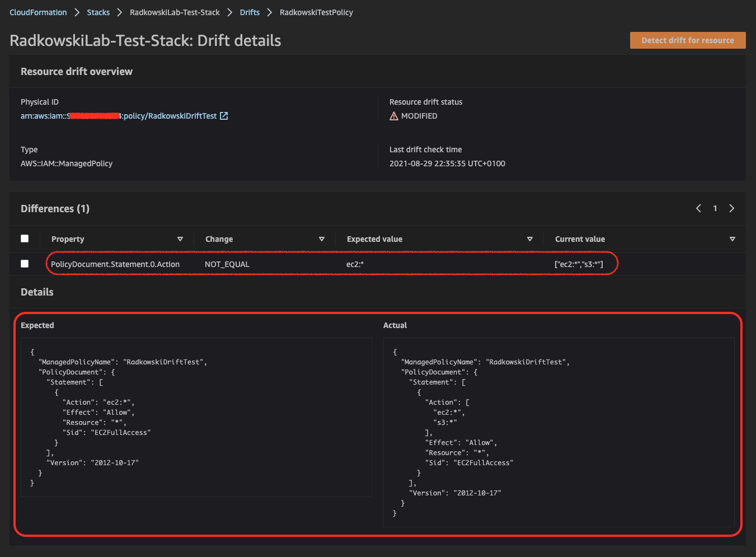Open Drifts breadcrumb link
Viewport: 756px width, 557px height.
pyautogui.click(x=250, y=12)
